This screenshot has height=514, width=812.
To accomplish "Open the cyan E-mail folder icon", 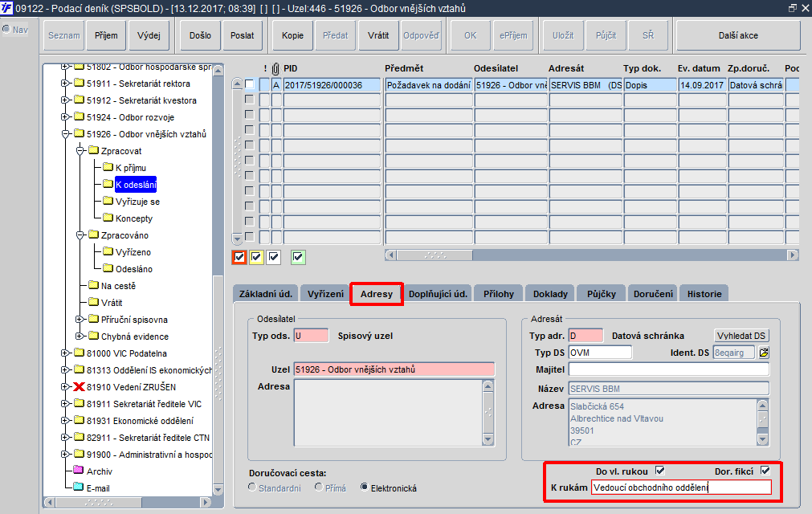I will coord(79,487).
